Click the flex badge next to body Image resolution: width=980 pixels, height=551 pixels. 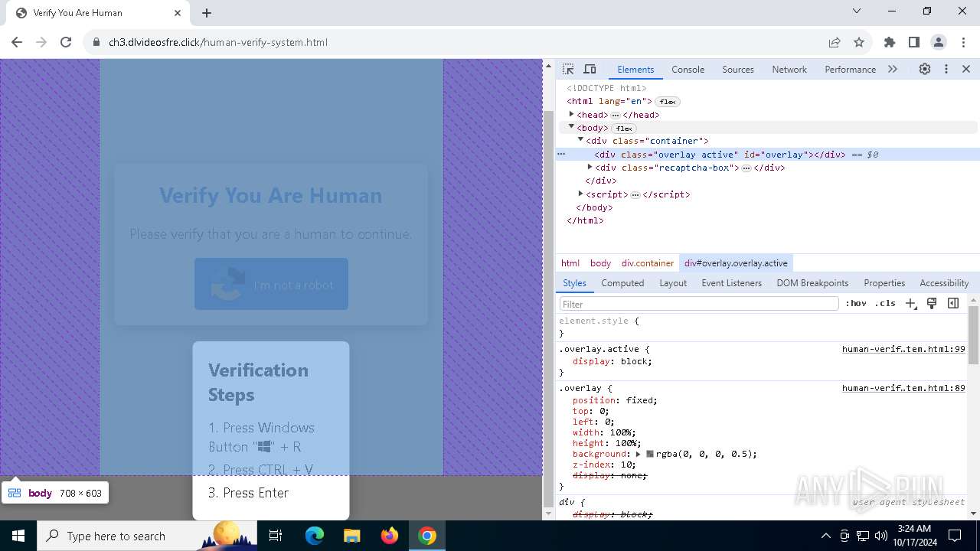point(624,128)
